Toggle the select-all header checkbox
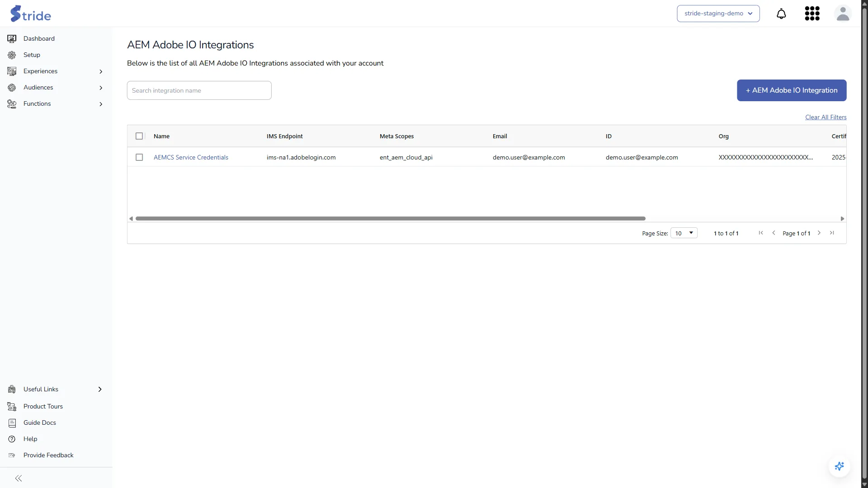Viewport: 868px width, 488px height. [x=139, y=136]
